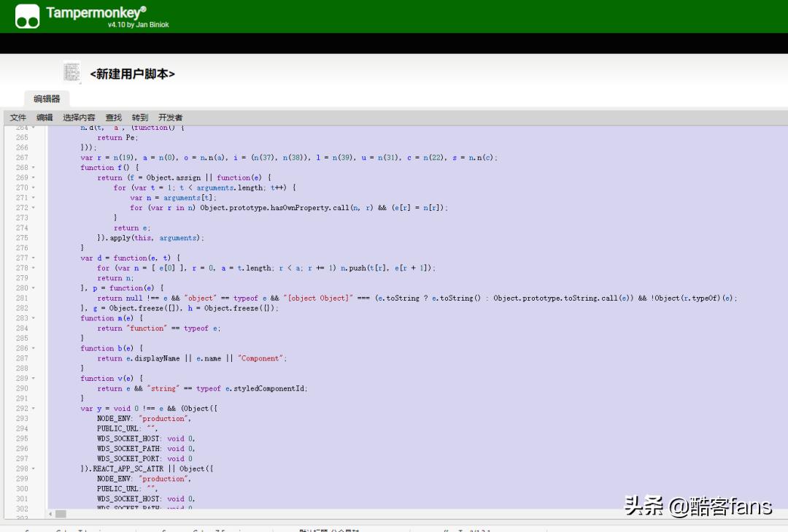Open the 查找 menu
788x532 pixels.
coord(114,117)
